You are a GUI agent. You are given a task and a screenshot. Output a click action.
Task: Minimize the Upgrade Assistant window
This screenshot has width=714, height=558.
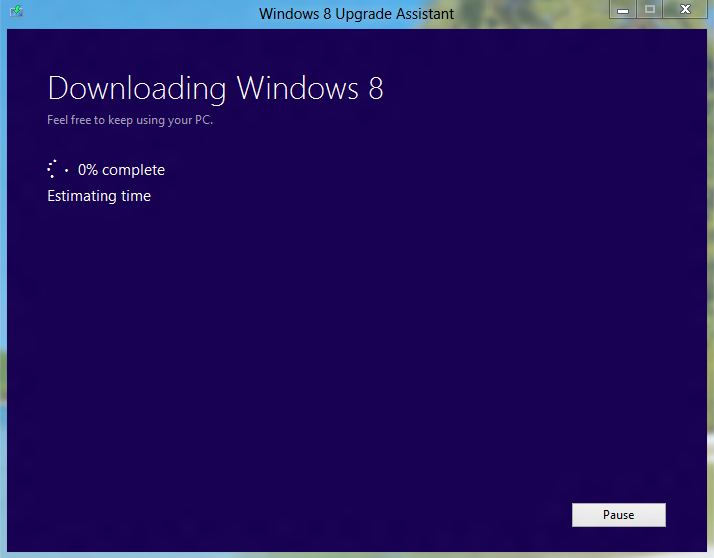pos(623,10)
